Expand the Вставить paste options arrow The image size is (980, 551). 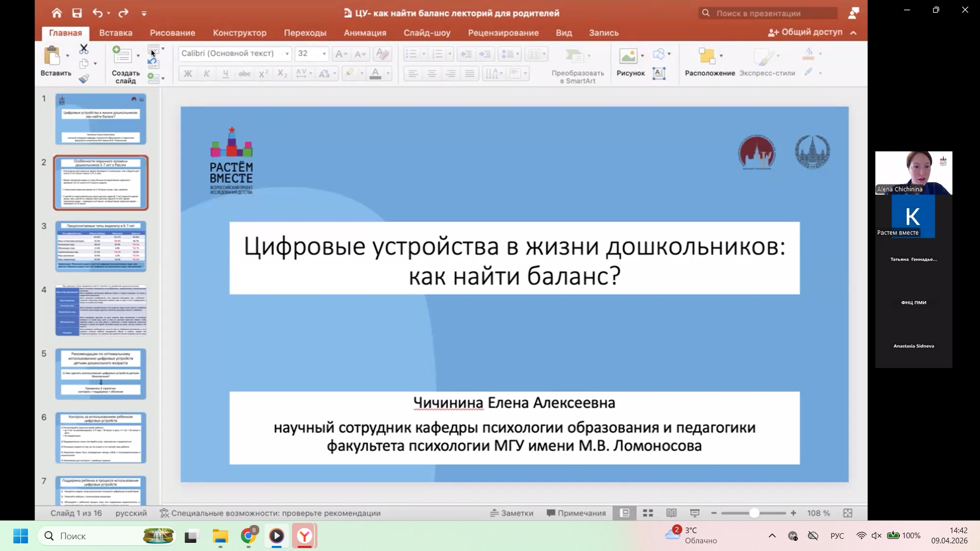click(x=67, y=56)
